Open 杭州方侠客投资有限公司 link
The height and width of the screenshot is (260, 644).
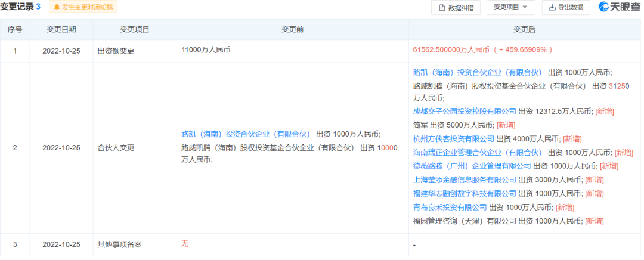(453, 139)
